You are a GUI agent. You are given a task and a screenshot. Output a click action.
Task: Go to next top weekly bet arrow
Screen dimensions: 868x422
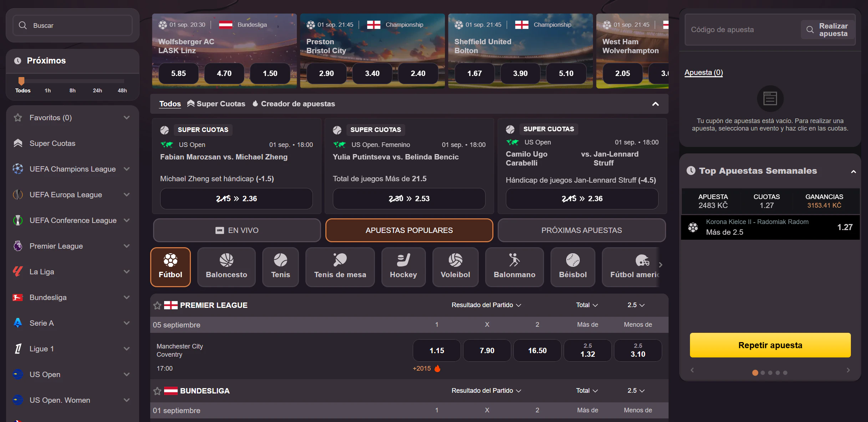(848, 370)
